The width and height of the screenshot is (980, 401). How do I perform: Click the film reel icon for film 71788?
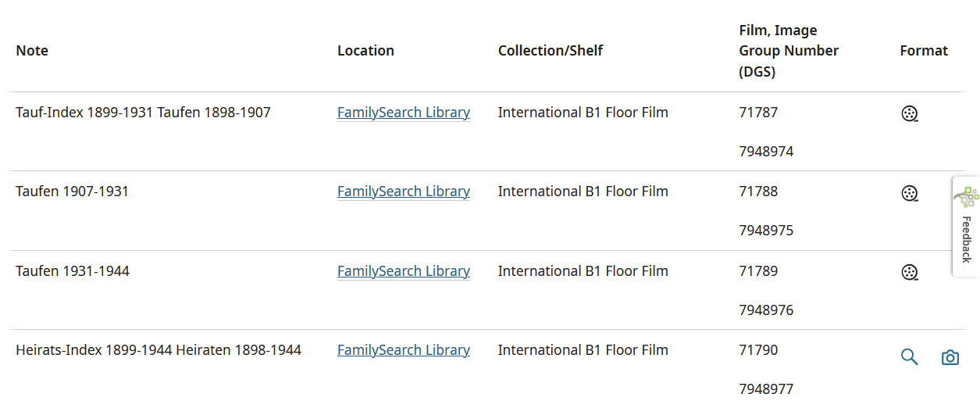[x=909, y=193]
